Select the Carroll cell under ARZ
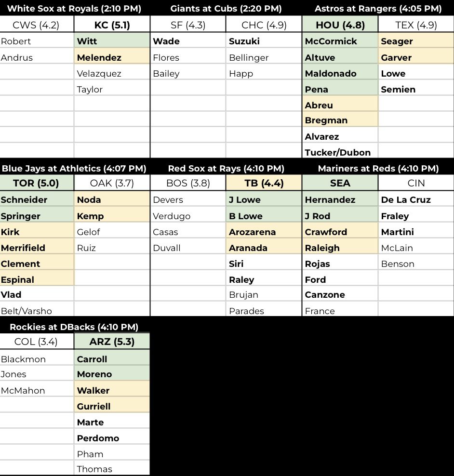The image size is (454, 476). (112, 359)
